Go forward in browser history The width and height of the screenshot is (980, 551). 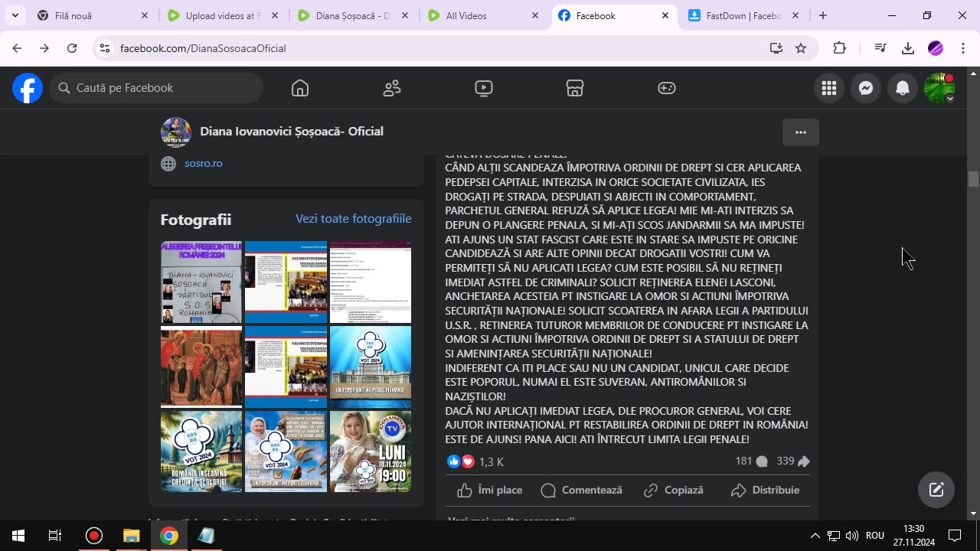pos(44,48)
